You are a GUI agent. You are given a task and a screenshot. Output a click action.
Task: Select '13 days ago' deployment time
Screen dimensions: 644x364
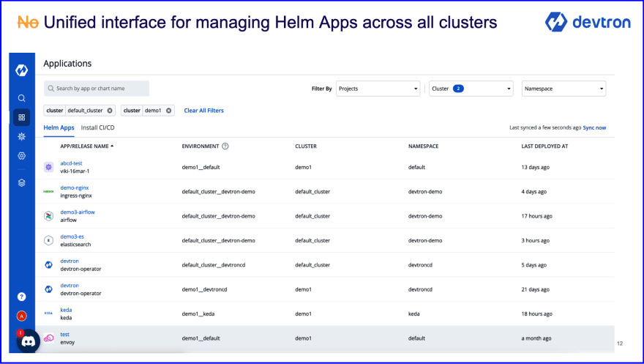point(535,167)
